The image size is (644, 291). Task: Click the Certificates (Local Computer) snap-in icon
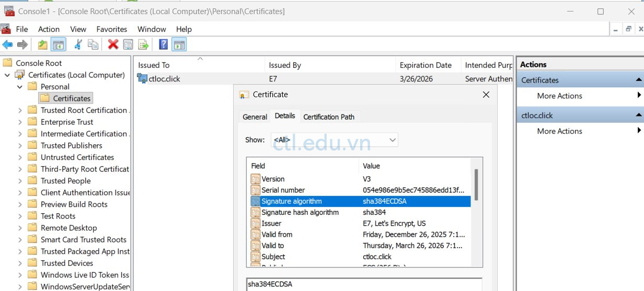point(20,75)
